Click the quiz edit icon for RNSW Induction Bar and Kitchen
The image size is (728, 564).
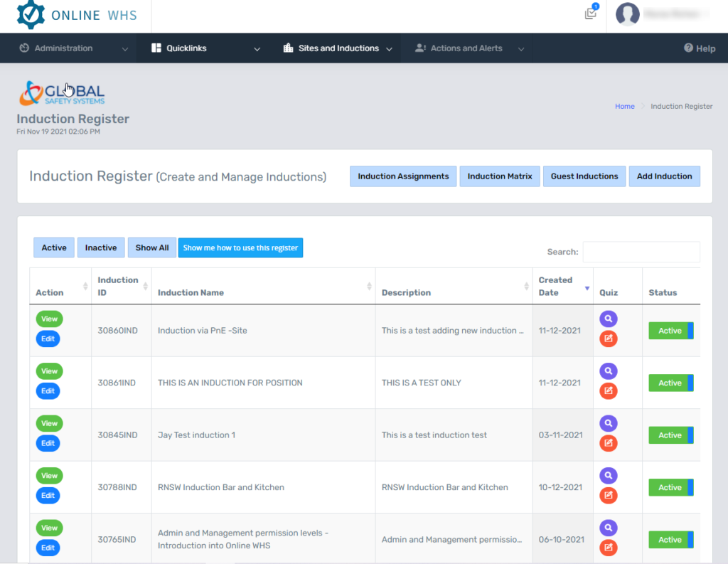pos(608,495)
